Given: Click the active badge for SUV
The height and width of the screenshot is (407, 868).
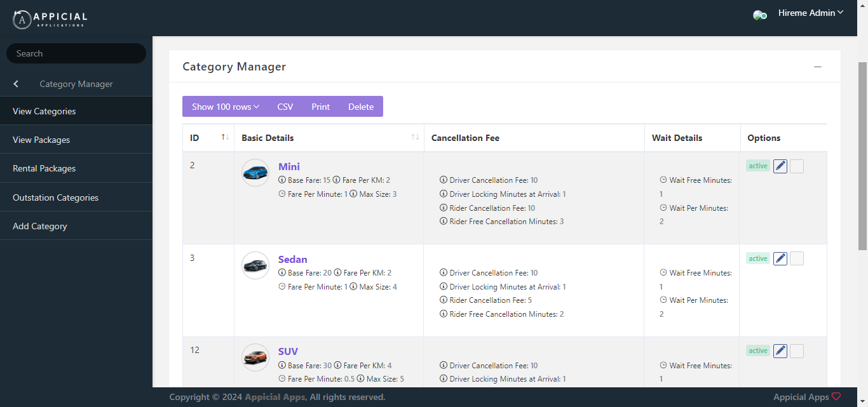Looking at the screenshot, I should point(758,350).
